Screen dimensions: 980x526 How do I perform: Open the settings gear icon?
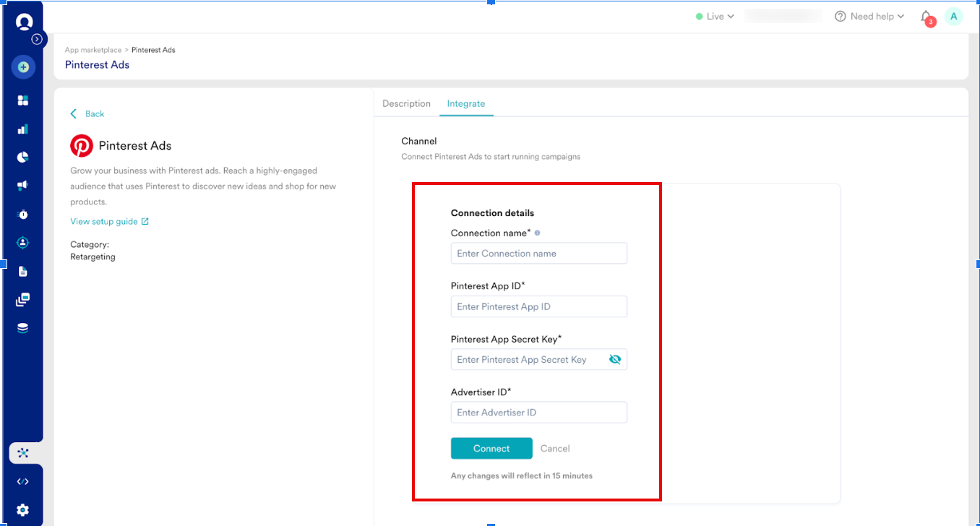click(x=23, y=510)
